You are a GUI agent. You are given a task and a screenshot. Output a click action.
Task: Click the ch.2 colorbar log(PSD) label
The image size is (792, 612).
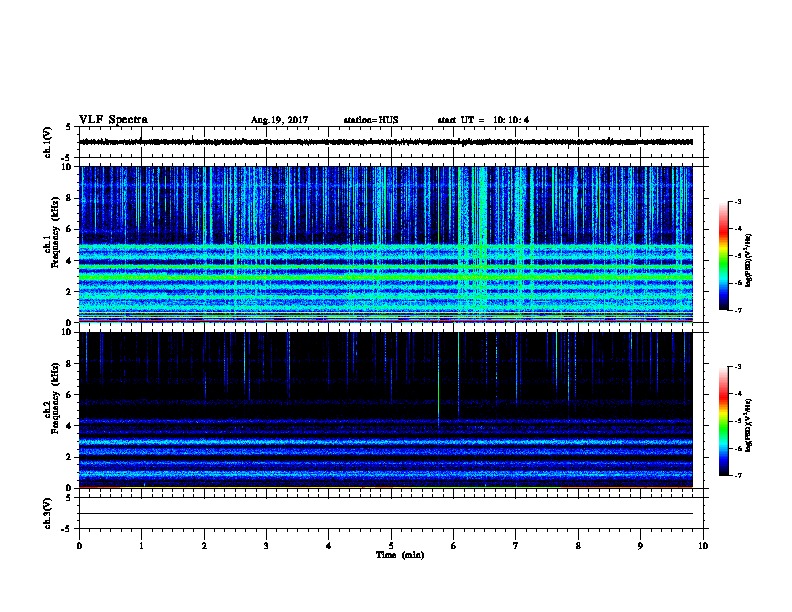(748, 426)
